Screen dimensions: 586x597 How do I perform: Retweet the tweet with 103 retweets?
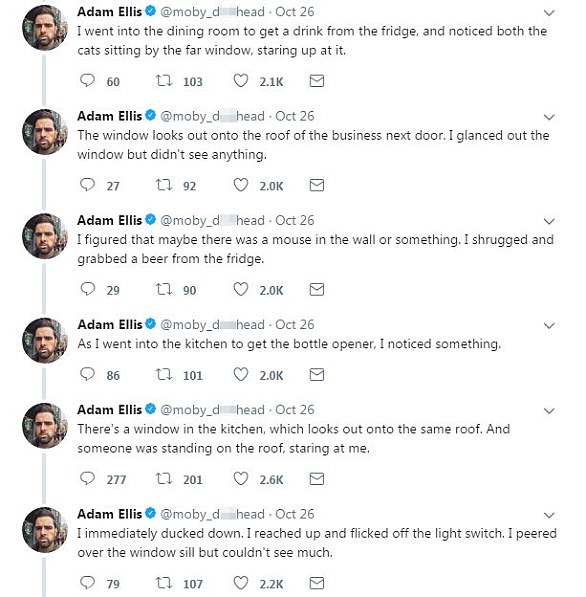tap(164, 81)
